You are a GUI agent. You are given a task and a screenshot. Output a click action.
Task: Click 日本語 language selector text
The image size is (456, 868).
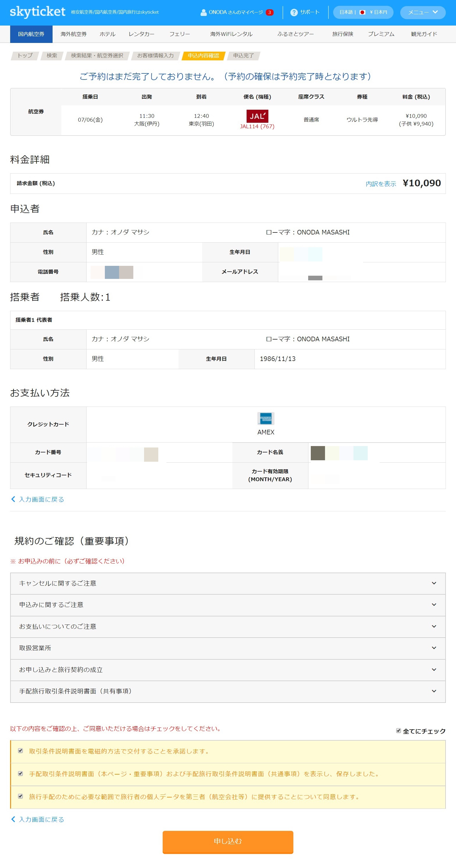point(346,12)
